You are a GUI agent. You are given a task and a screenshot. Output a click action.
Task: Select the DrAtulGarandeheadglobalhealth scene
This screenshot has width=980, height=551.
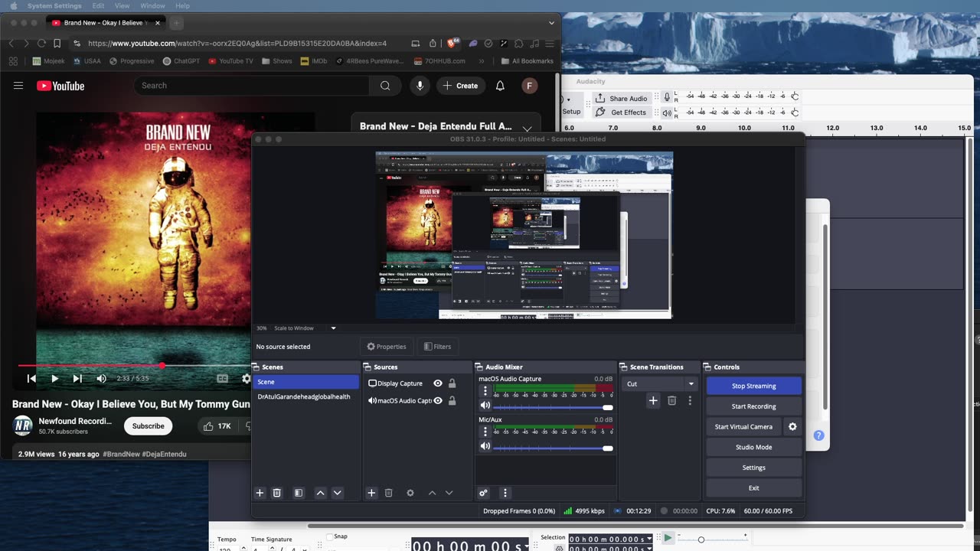coord(304,396)
